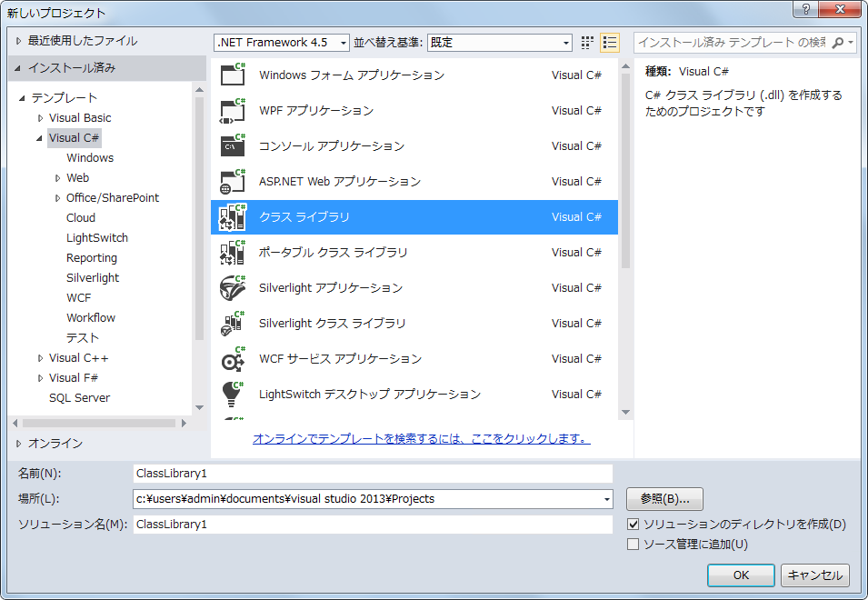Image resolution: width=868 pixels, height=600 pixels.
Task: Click the WPF application template icon
Action: 233,110
